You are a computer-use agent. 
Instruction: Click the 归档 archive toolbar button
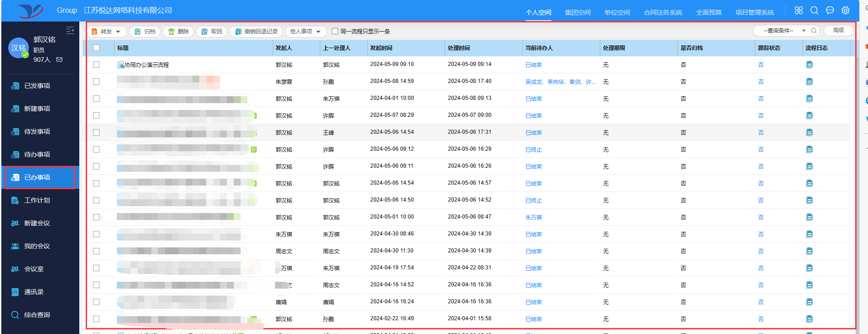(x=145, y=32)
